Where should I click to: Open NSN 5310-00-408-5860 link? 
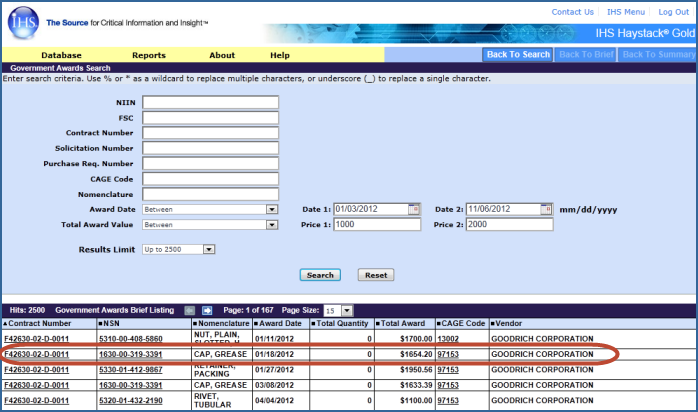click(x=131, y=339)
